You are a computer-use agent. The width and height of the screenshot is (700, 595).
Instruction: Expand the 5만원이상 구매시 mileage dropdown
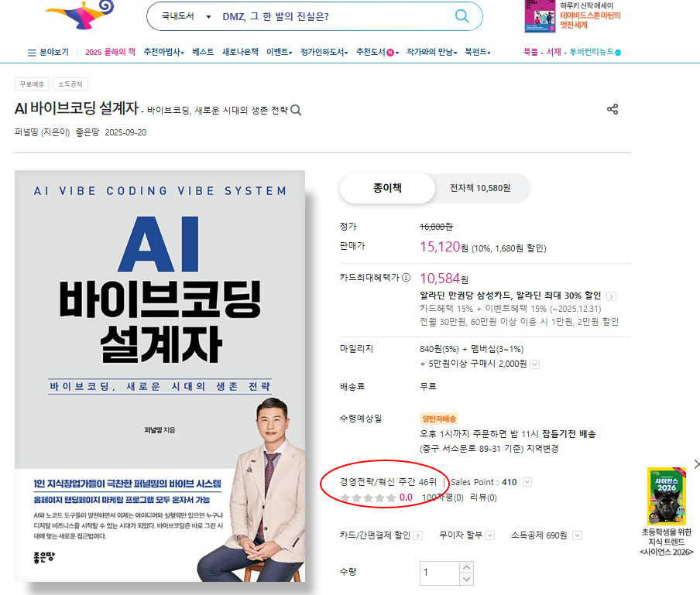tap(535, 364)
